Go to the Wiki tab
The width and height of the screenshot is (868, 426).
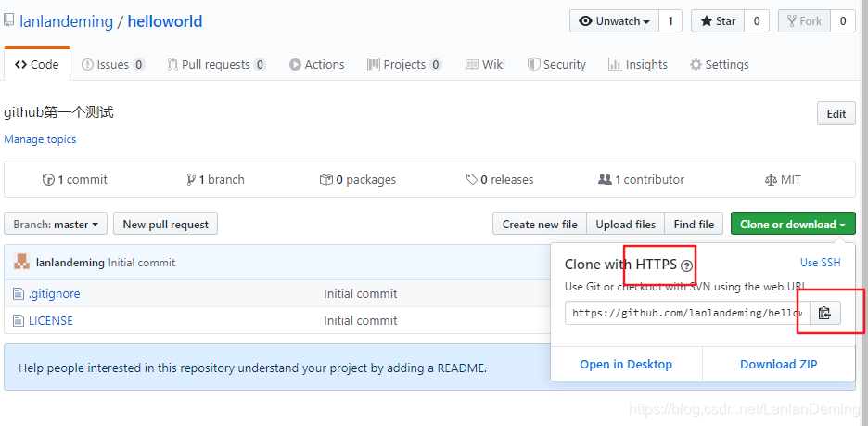(486, 64)
